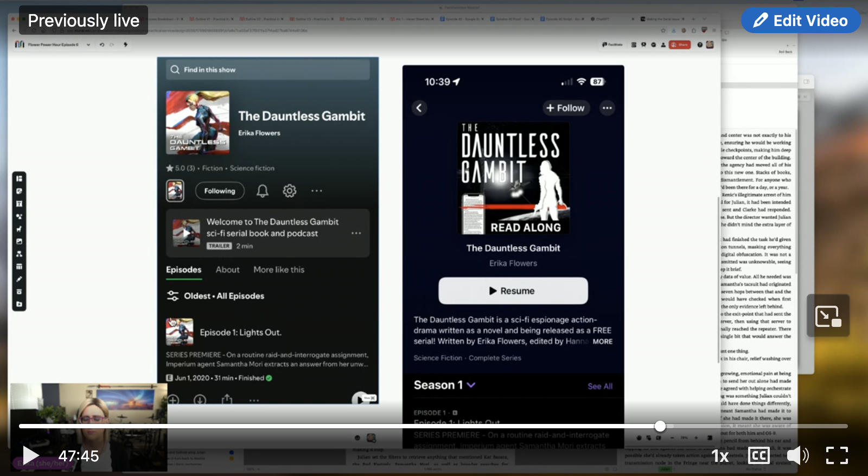Toggle closed captions (CC)
This screenshot has height=476, width=868.
(758, 456)
